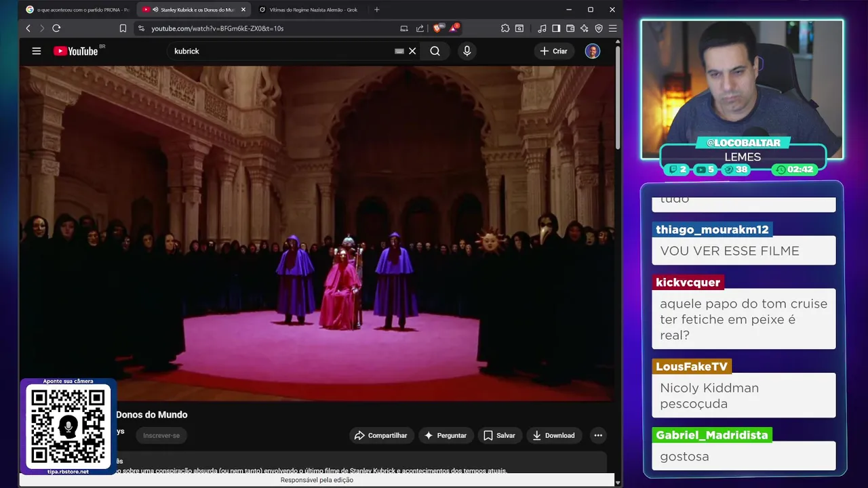Open the YouTube account avatar menu
Viewport: 868px width, 488px height.
[x=593, y=51]
